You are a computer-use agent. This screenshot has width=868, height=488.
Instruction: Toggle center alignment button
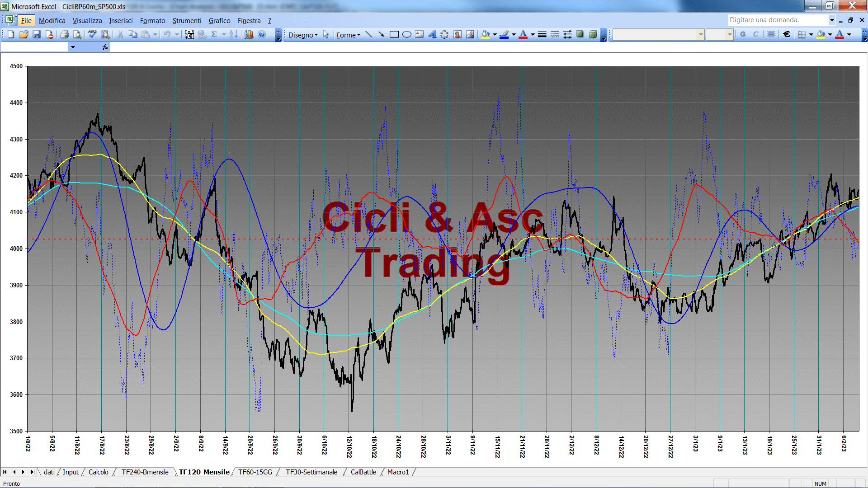pyautogui.click(x=771, y=34)
